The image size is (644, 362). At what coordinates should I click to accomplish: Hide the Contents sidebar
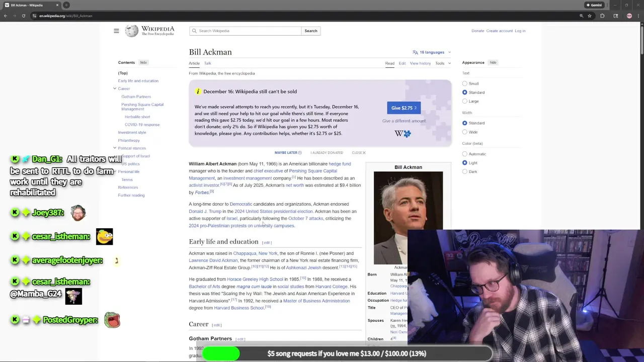(x=143, y=62)
